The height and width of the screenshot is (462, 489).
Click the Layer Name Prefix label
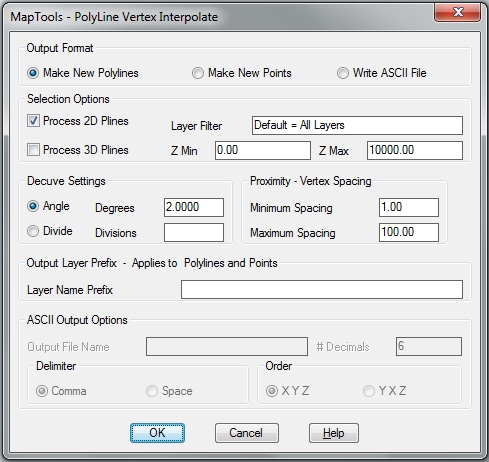point(70,290)
